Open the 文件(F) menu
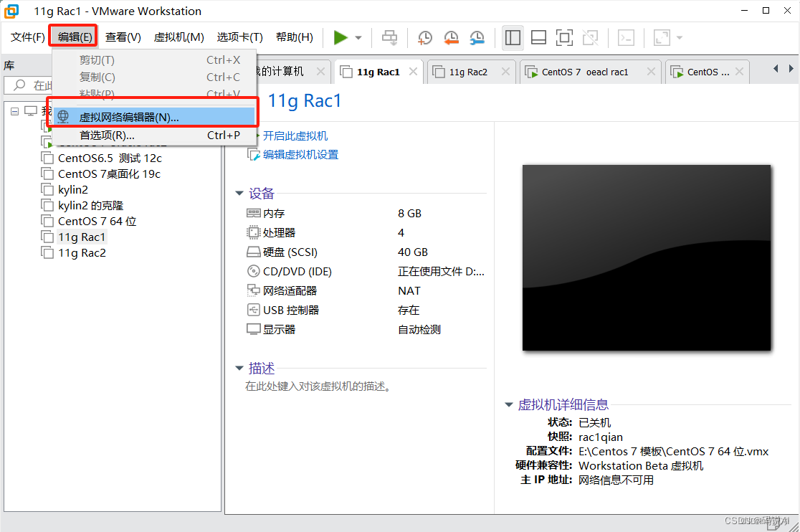Screen dimensions: 800x532 (x=27, y=37)
